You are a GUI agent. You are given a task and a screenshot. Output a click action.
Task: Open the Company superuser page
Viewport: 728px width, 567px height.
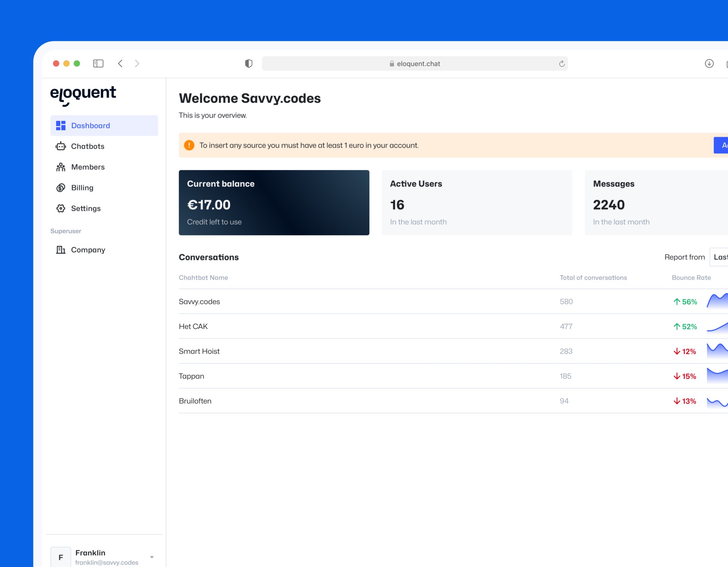pos(104,250)
